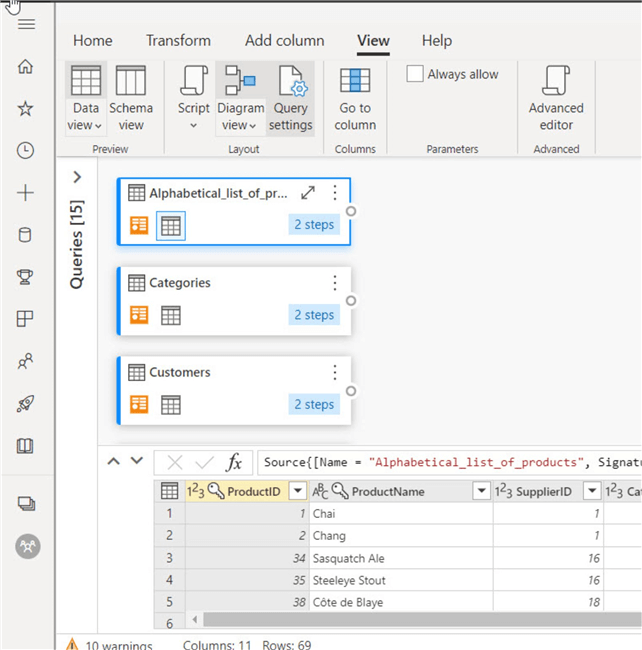642x650 pixels.
Task: Expand the Queries pane chevron
Action: pos(77,177)
